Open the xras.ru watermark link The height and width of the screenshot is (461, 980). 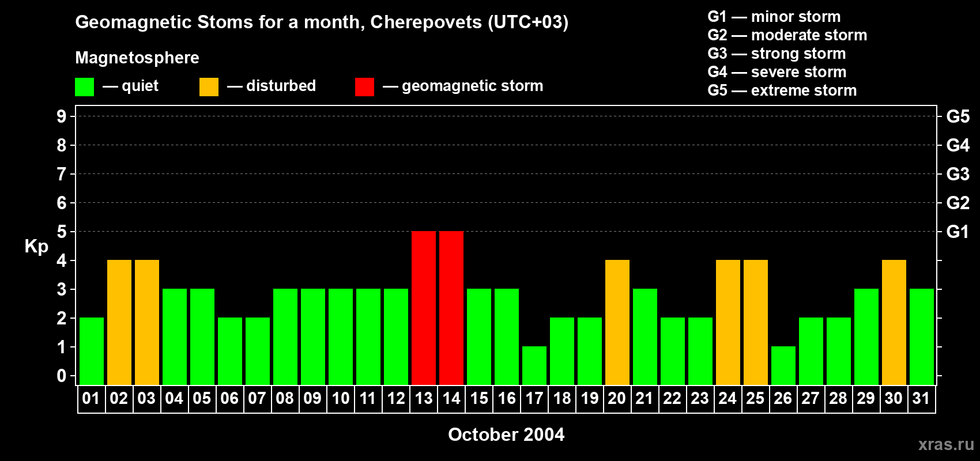[x=946, y=444]
